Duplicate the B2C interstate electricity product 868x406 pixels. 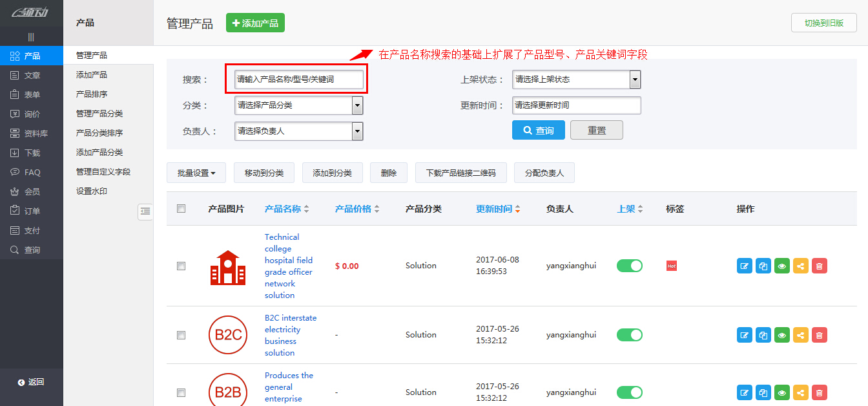pos(763,335)
